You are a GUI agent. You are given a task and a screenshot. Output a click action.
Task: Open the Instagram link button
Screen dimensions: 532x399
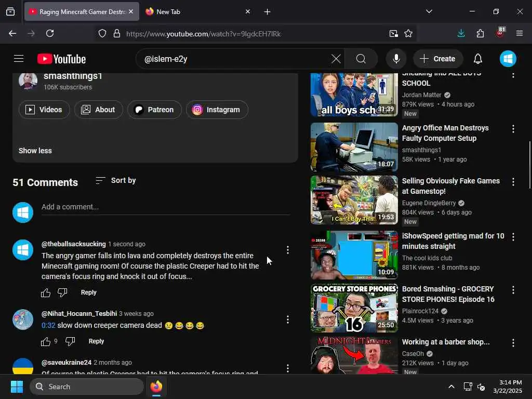tap(217, 110)
